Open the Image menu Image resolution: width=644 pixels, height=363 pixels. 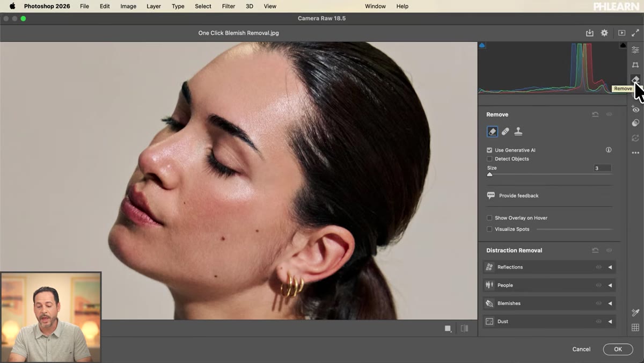coord(128,6)
